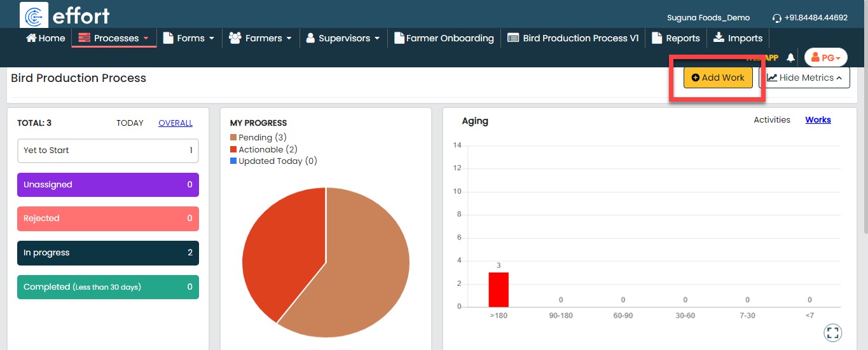
Task: Expand the Processes dropdown menu
Action: [114, 38]
